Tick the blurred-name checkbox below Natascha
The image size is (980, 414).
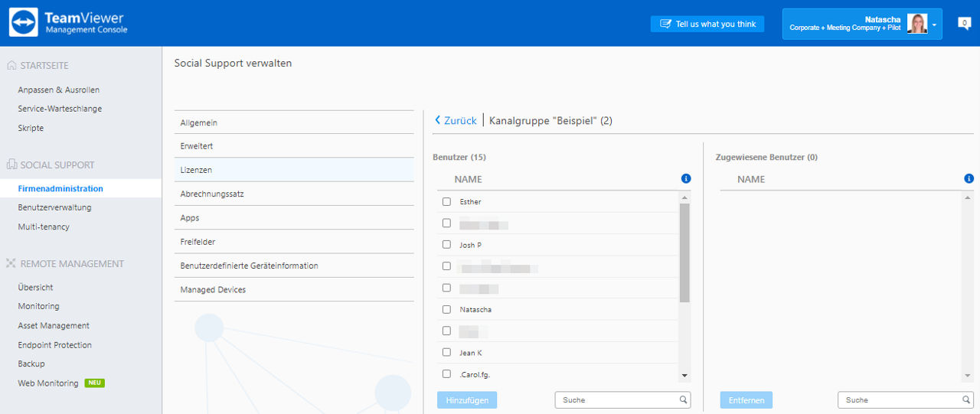tap(446, 331)
